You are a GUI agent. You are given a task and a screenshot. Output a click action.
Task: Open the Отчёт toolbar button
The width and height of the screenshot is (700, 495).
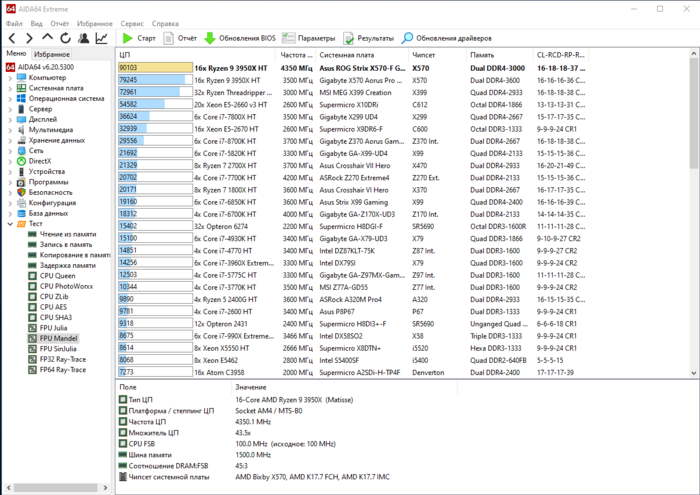click(x=180, y=38)
